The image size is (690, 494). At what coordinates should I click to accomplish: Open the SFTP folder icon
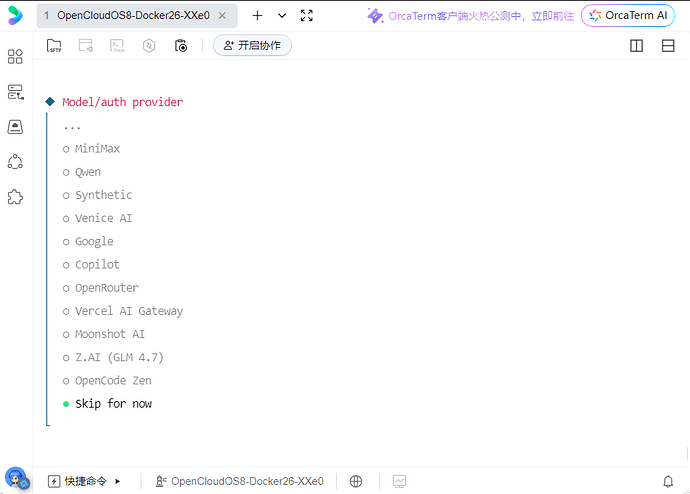[54, 45]
